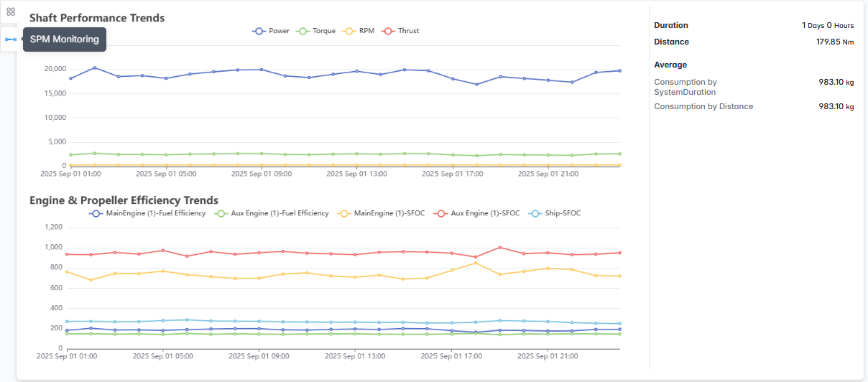
Task: Open the dashboard grid icon in sidebar
Action: pyautogui.click(x=11, y=11)
